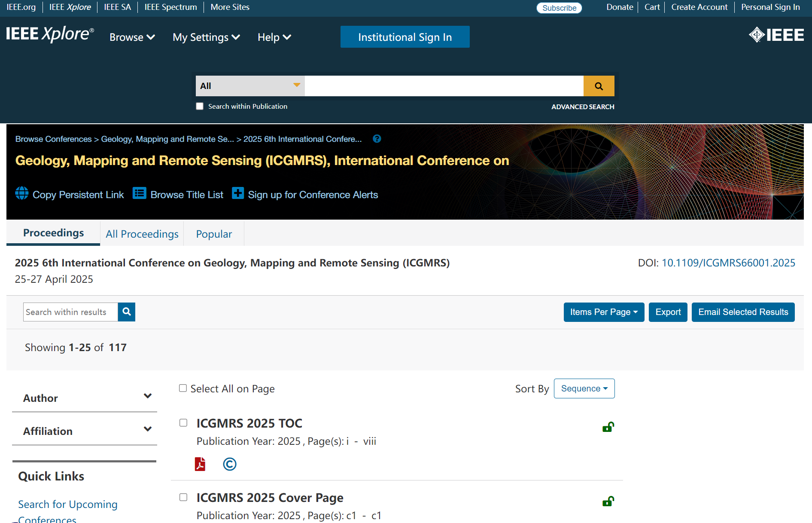Click the Browse Title List list icon
This screenshot has width=812, height=523.
(x=140, y=193)
